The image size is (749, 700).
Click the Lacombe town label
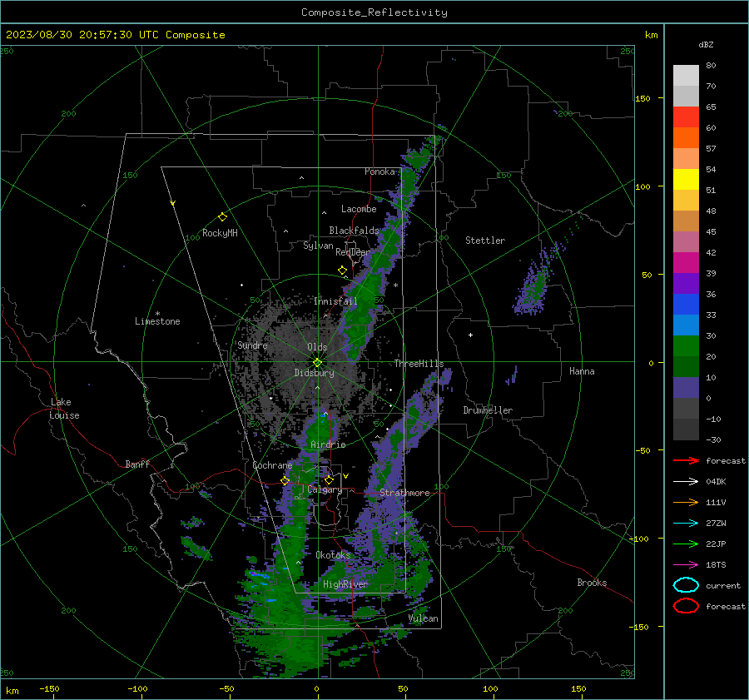[359, 209]
